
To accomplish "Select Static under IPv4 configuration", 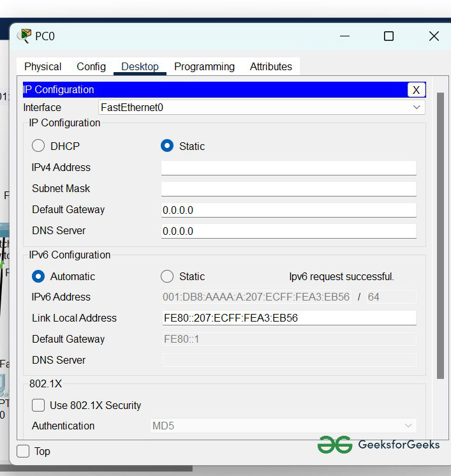I will coord(167,146).
